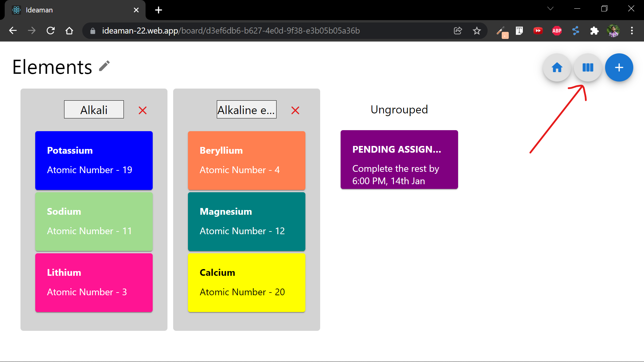Click the home floating button

tap(557, 67)
